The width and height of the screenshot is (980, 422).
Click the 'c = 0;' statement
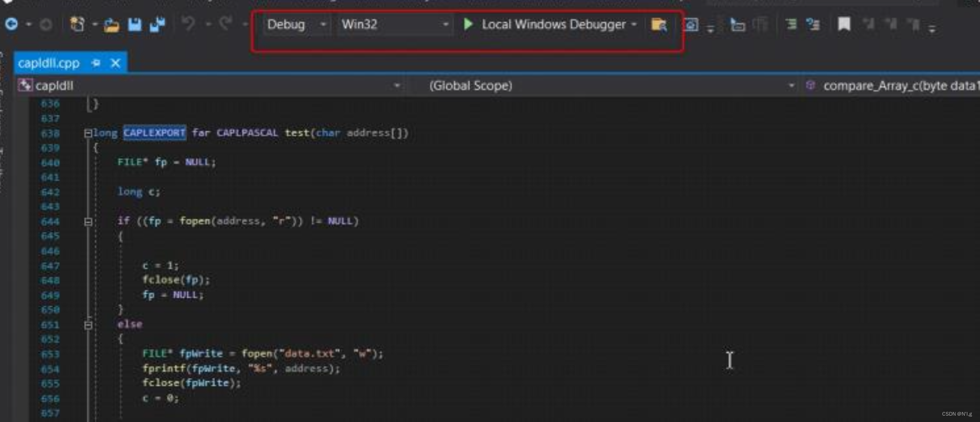pos(160,398)
